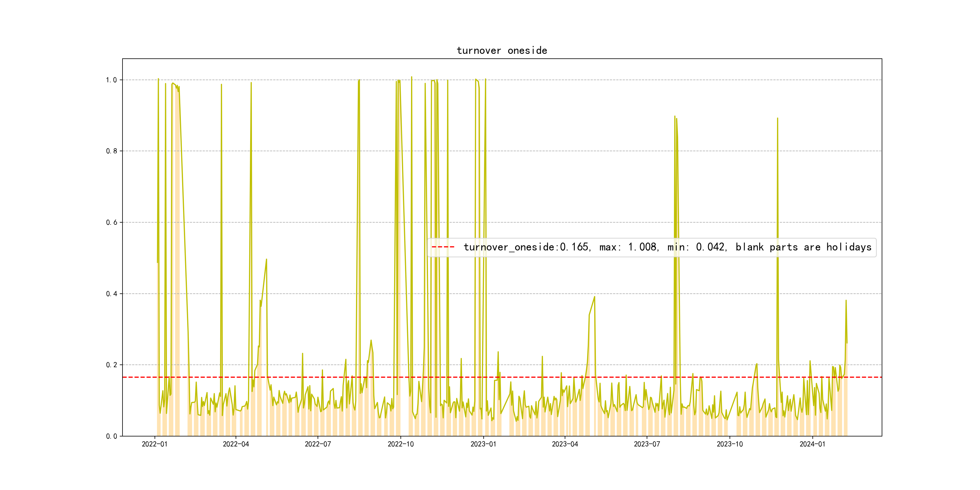Click the chart title 'turnover oneside'
Viewport: 980px width, 490px height.
point(502,51)
